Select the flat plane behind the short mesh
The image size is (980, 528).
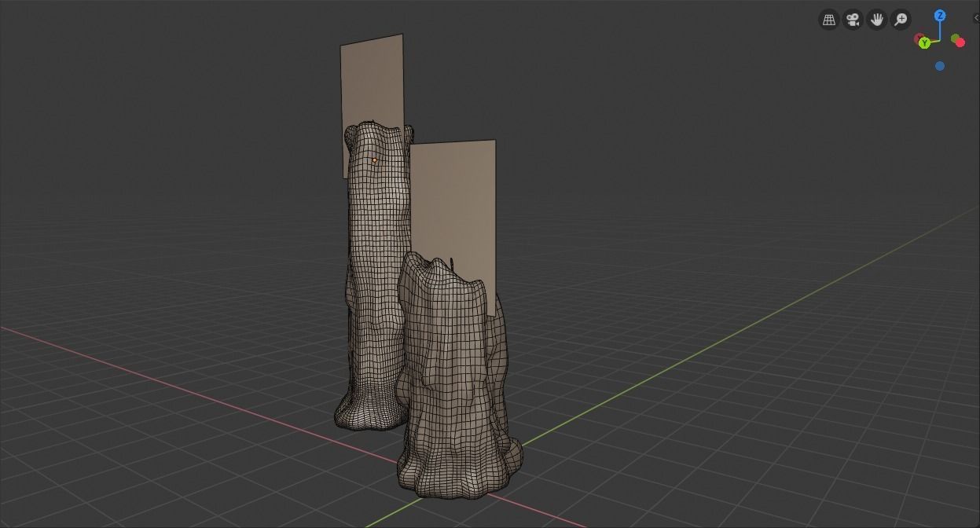453,204
